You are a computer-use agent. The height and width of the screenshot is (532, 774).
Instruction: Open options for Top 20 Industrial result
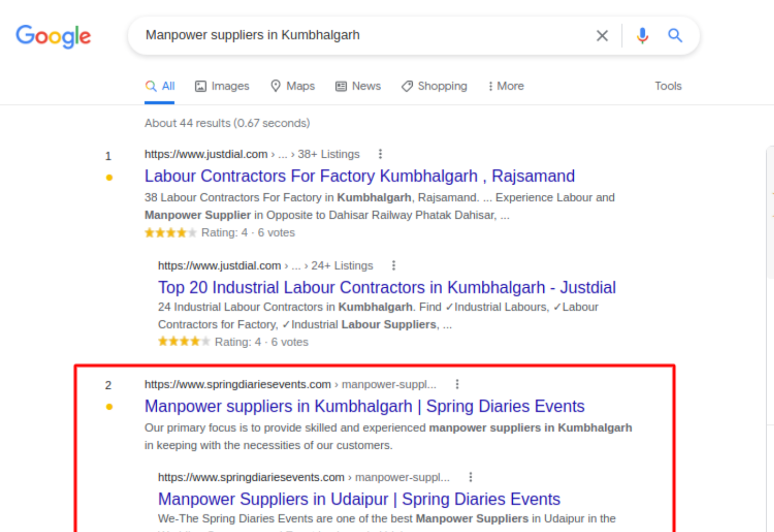394,266
